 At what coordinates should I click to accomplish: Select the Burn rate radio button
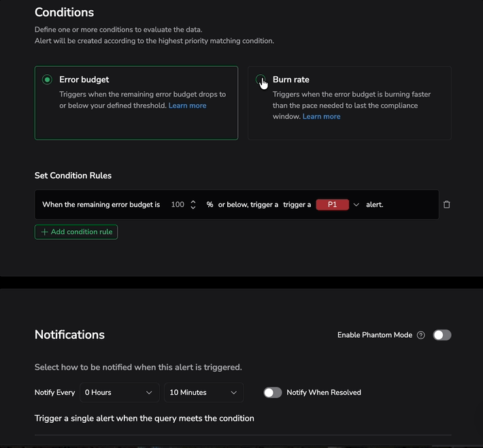tap(261, 80)
